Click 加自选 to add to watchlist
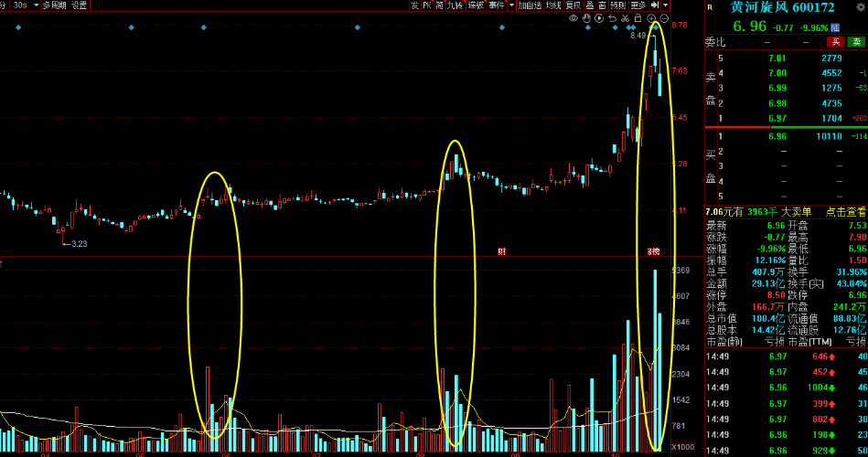The height and width of the screenshot is (457, 868). point(530,5)
